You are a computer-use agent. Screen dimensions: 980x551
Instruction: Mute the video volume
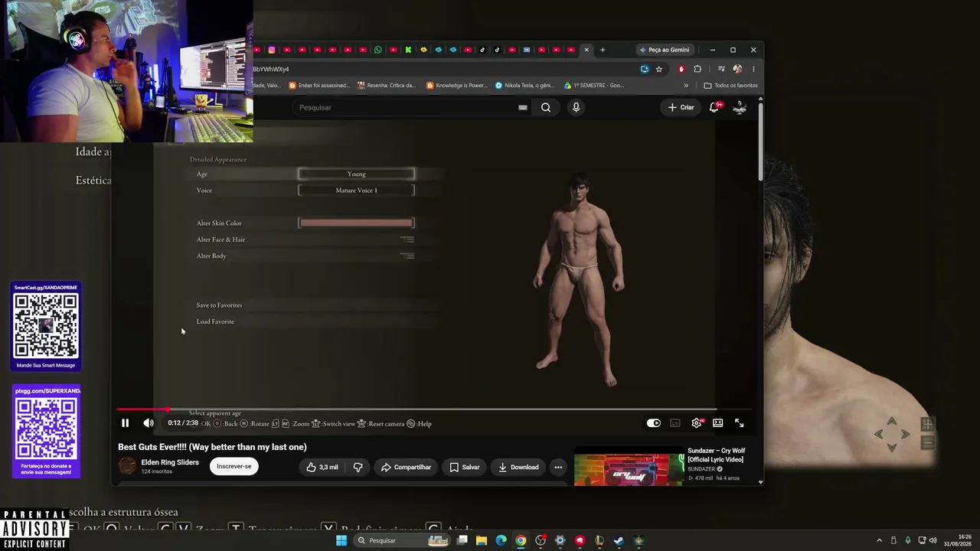click(149, 423)
